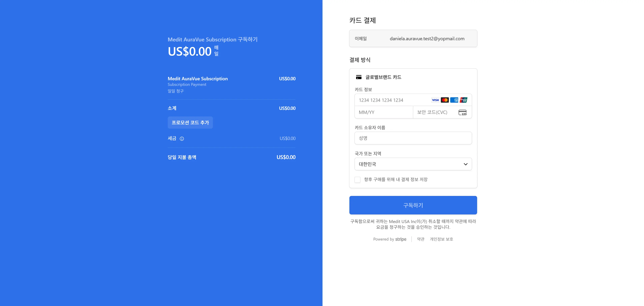Open the 국가 또는 지역 dropdown showing 대한민국
This screenshot has width=644, height=306.
tap(413, 164)
